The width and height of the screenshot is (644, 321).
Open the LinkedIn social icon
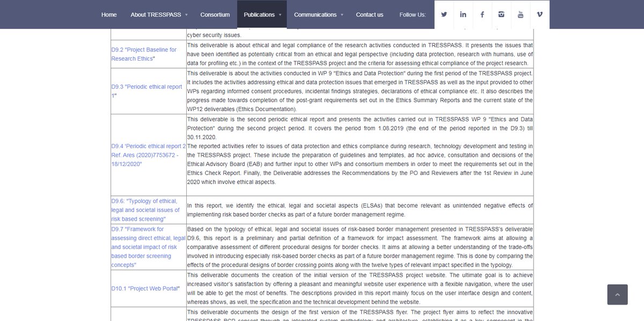[463, 14]
